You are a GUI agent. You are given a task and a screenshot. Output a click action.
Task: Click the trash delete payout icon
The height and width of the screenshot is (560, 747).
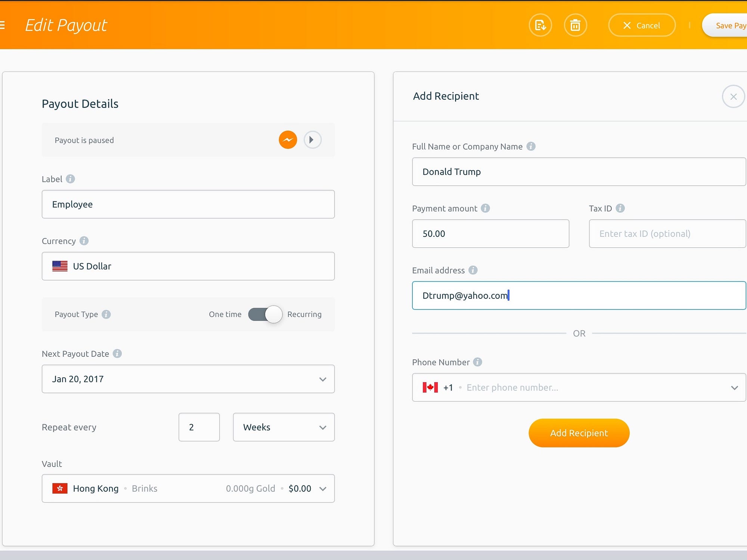(575, 25)
